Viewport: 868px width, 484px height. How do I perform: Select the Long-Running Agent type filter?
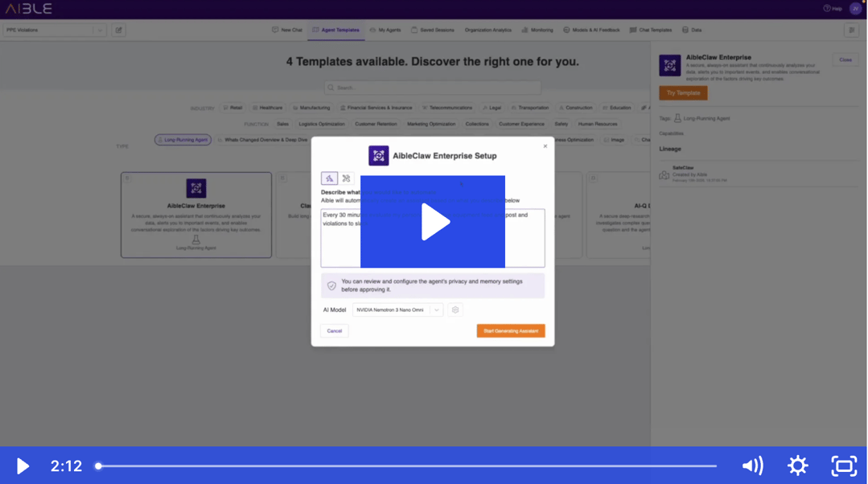[183, 140]
